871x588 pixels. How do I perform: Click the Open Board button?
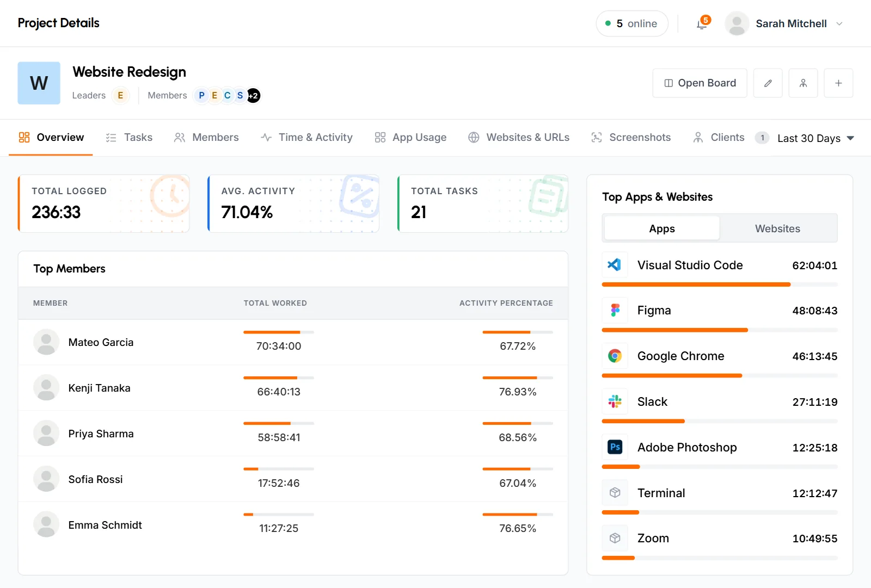pyautogui.click(x=700, y=83)
